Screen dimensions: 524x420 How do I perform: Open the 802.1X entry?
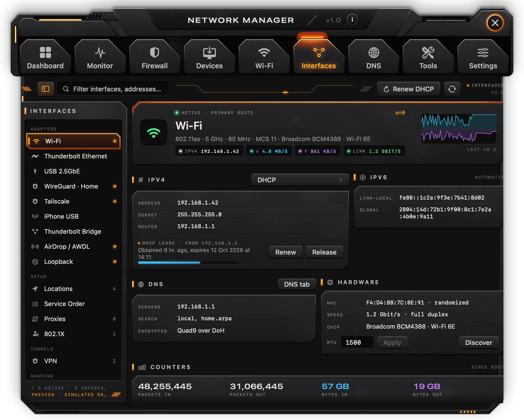(73, 334)
